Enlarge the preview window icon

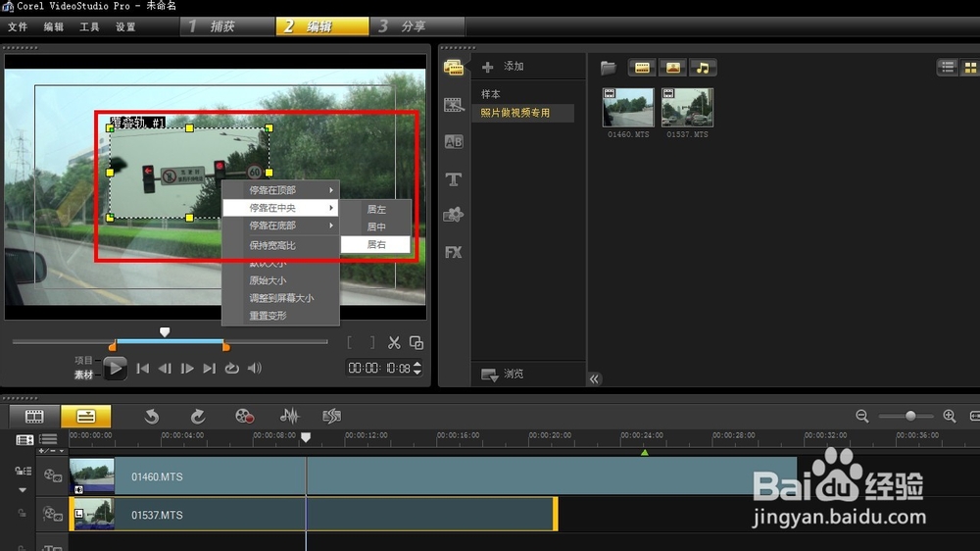pos(416,343)
